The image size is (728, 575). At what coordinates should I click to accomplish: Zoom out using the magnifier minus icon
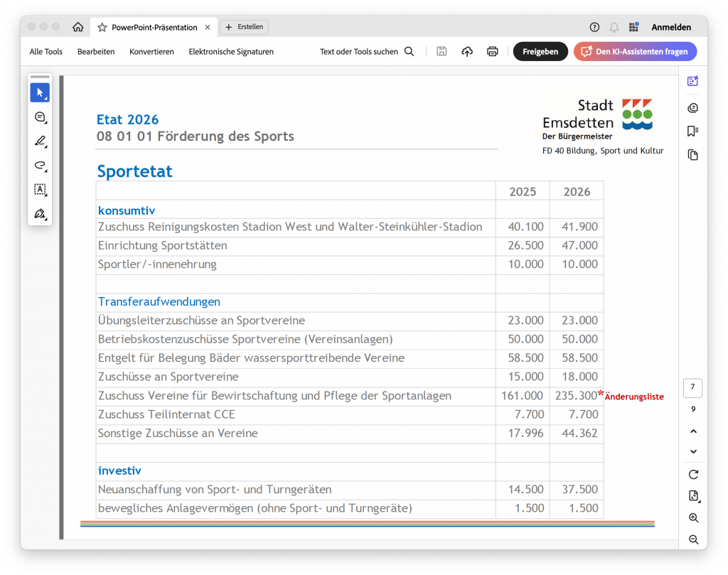693,540
